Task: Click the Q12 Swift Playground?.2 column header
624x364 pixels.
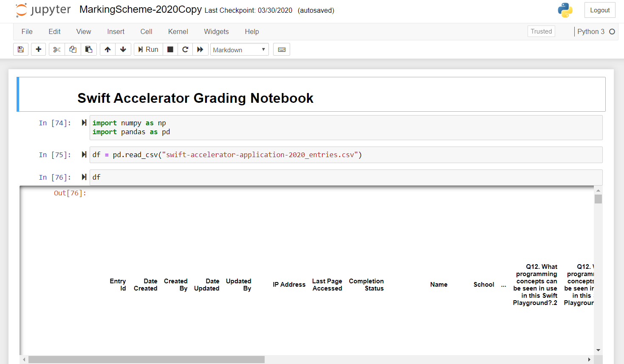Action: pos(535,285)
